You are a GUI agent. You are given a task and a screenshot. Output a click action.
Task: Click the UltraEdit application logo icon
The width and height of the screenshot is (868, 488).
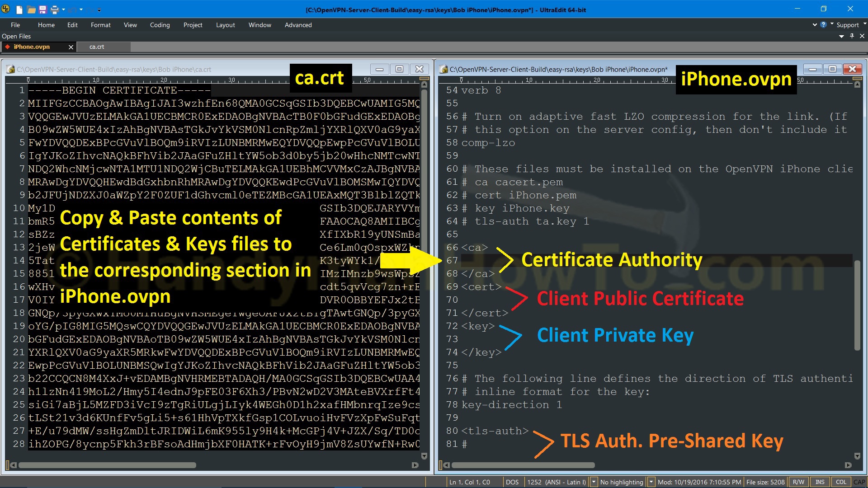[6, 9]
